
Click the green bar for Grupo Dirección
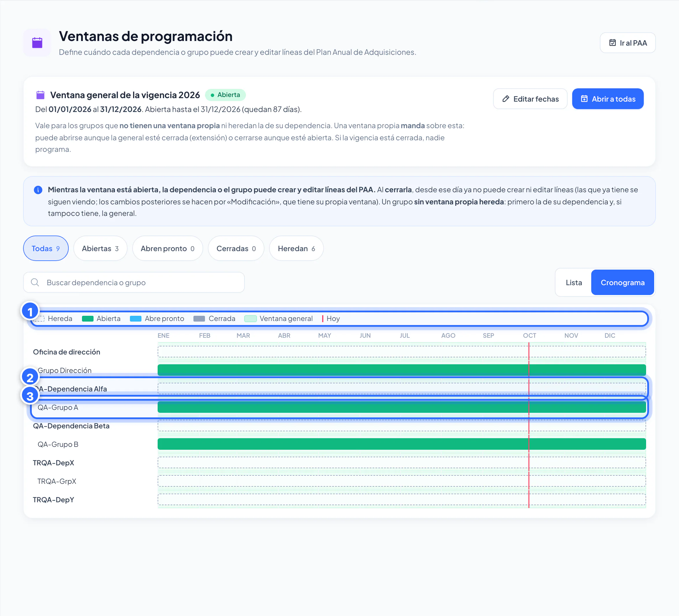point(402,370)
